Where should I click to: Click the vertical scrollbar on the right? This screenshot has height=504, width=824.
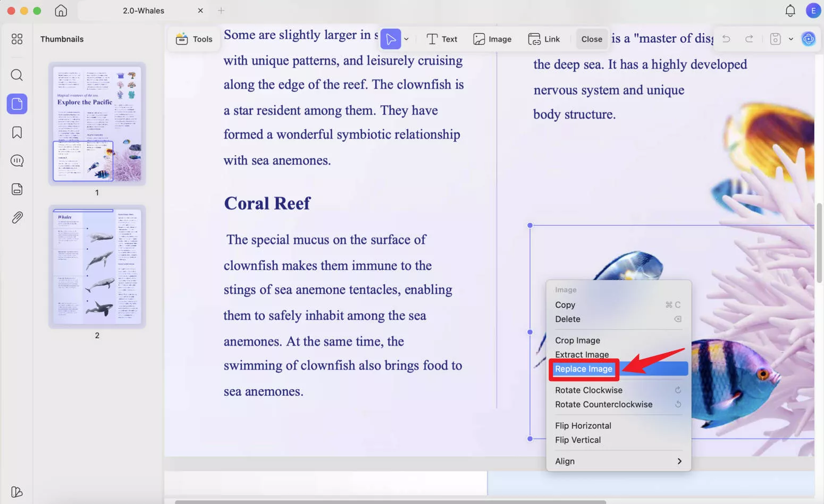[x=819, y=242]
